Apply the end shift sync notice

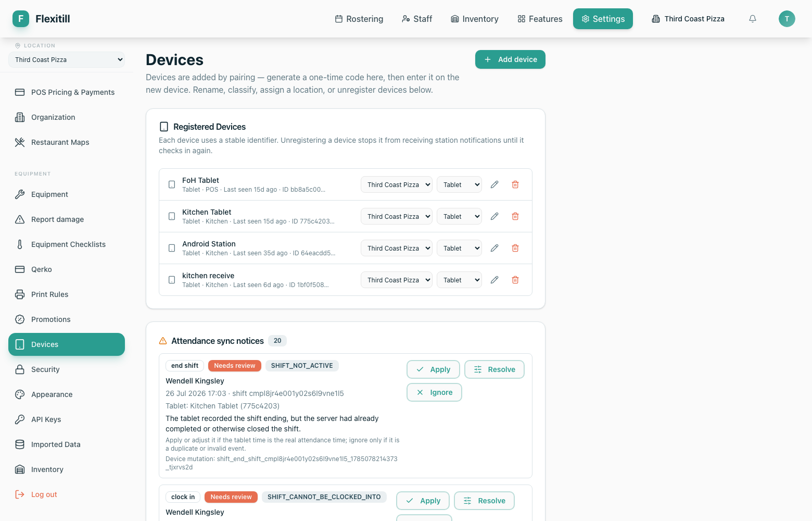(433, 369)
